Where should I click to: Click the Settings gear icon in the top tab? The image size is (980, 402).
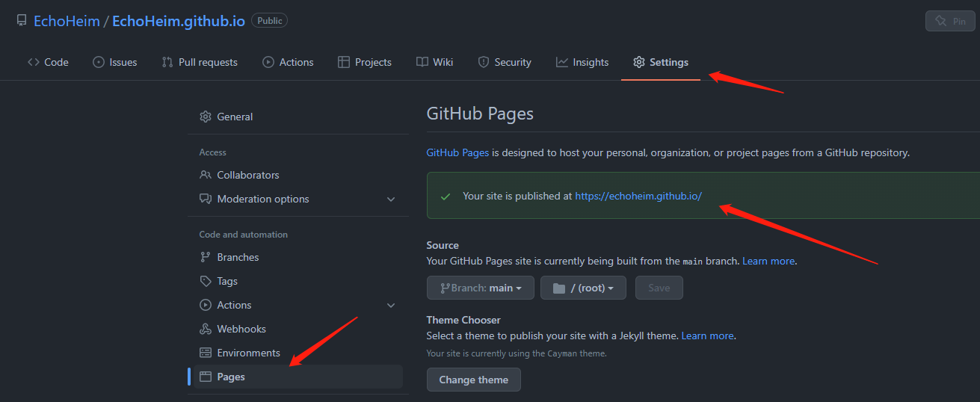tap(639, 62)
